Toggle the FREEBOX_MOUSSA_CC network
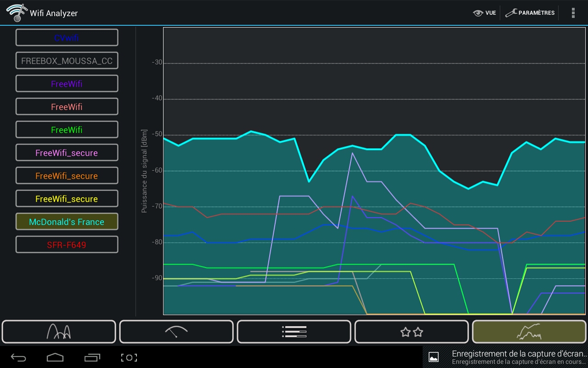The width and height of the screenshot is (588, 368). (67, 61)
